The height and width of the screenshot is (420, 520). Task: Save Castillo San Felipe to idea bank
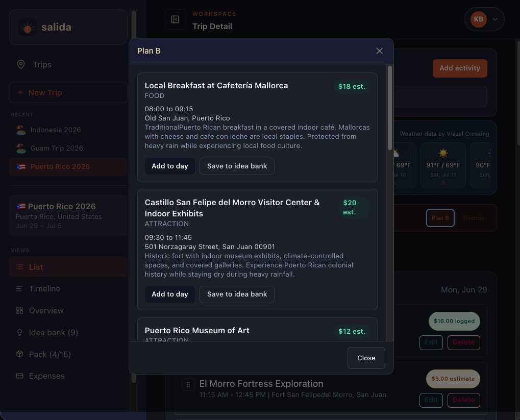click(x=237, y=294)
